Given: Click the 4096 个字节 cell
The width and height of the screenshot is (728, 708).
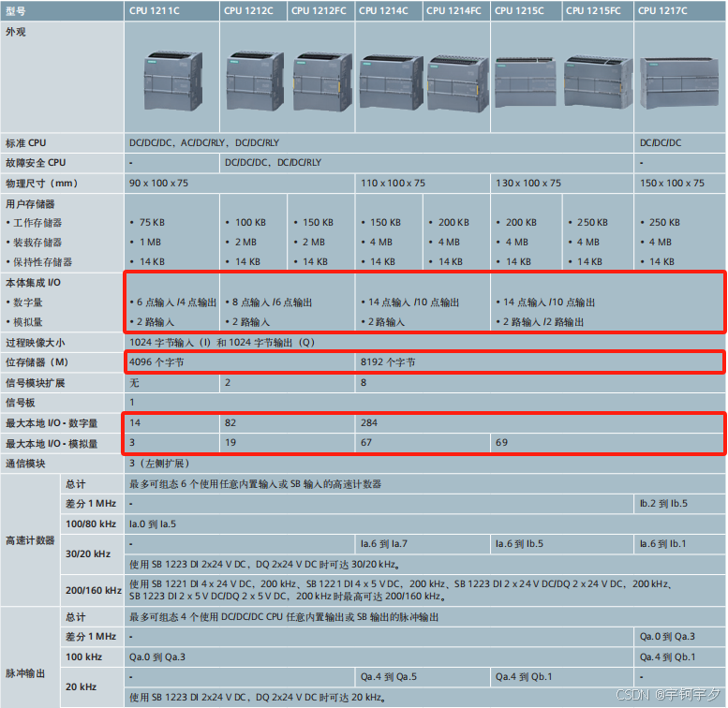Looking at the screenshot, I should pos(240,362).
